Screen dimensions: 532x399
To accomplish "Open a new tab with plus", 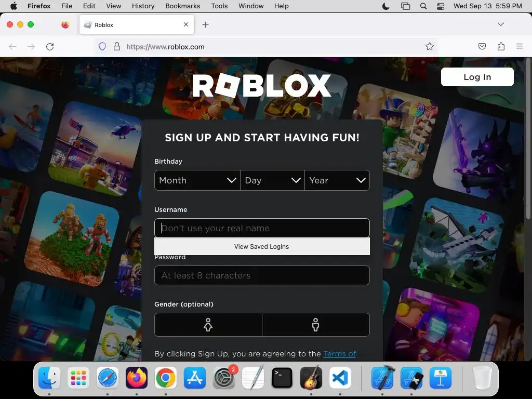I will coord(205,25).
